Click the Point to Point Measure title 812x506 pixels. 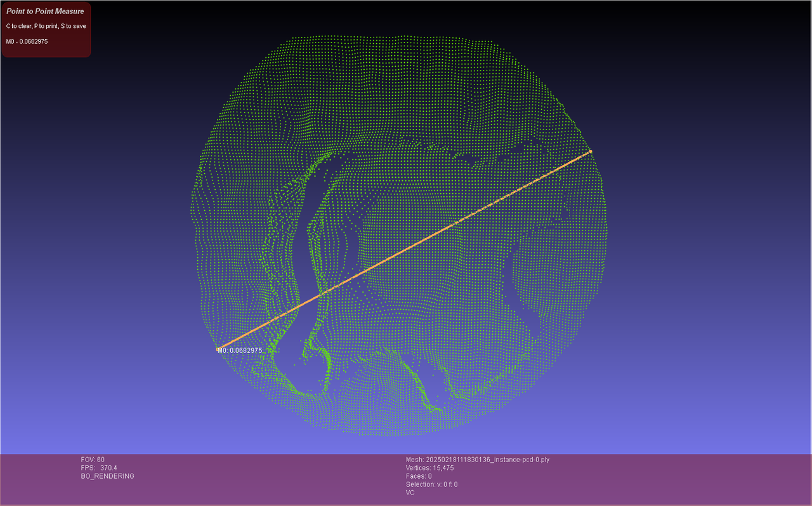click(x=45, y=11)
